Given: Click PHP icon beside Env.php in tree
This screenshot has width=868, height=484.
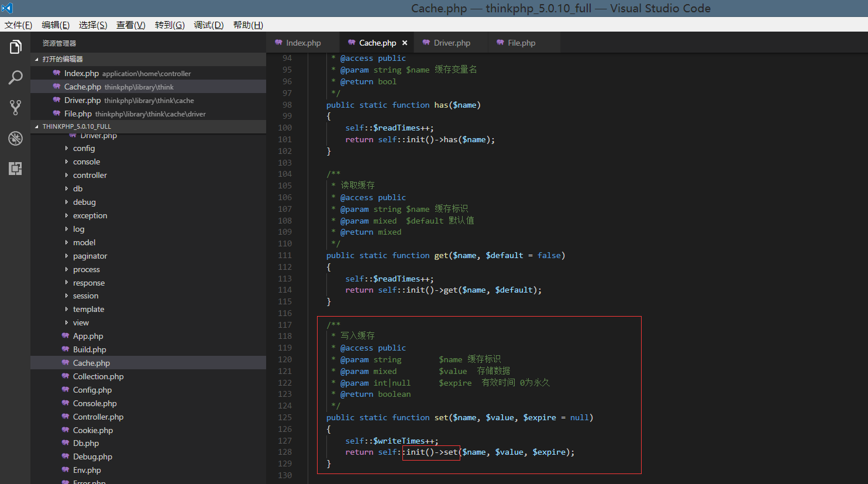Looking at the screenshot, I should click(x=66, y=470).
